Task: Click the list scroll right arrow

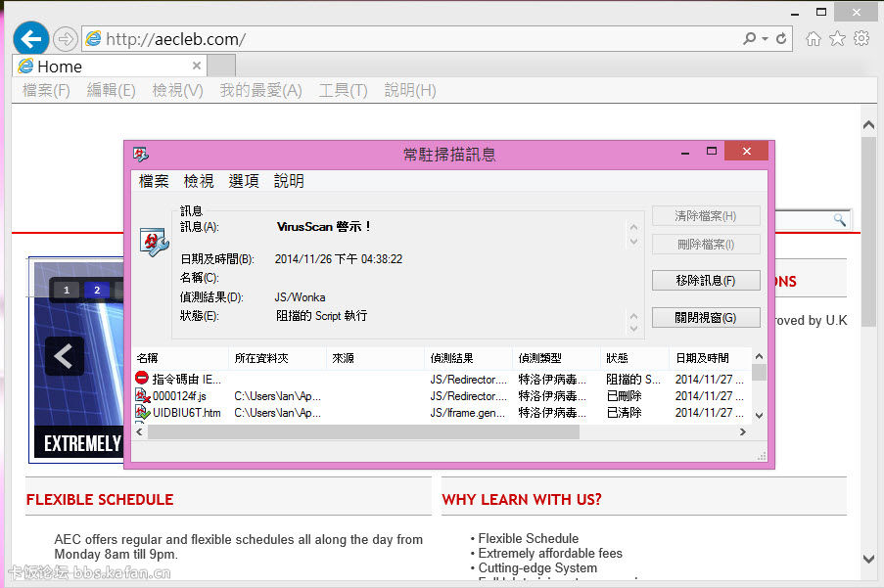Action: pos(742,432)
